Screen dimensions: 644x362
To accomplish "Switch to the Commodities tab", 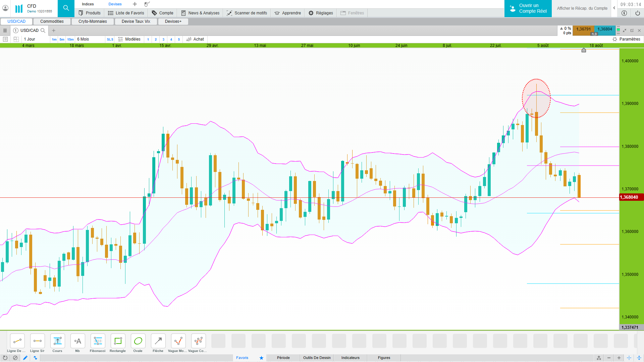I will pyautogui.click(x=52, y=21).
